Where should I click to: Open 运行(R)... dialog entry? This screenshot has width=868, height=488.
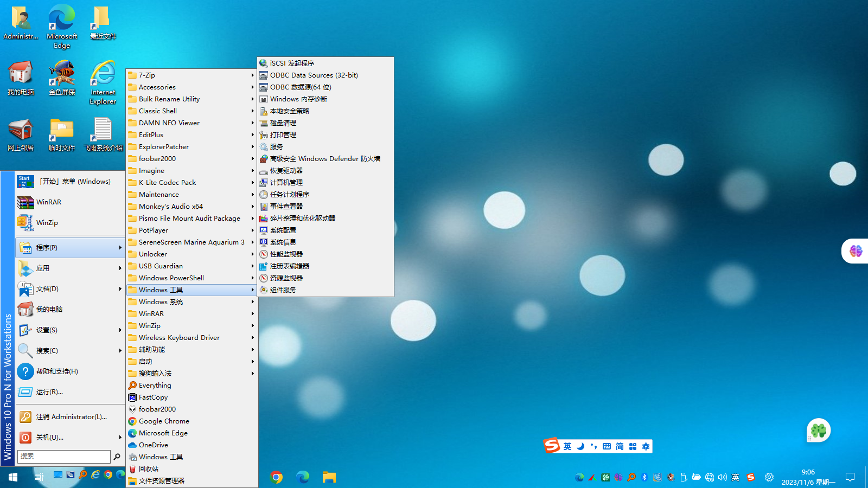pyautogui.click(x=71, y=392)
